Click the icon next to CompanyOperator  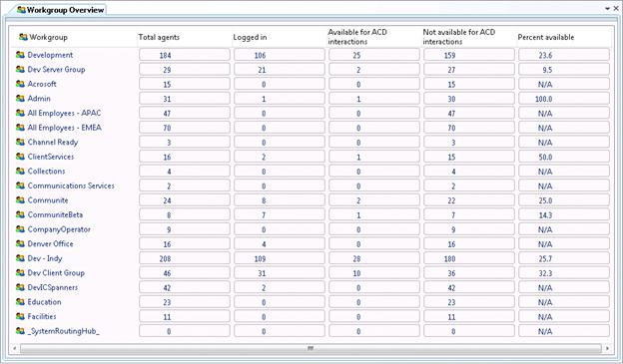pos(20,229)
